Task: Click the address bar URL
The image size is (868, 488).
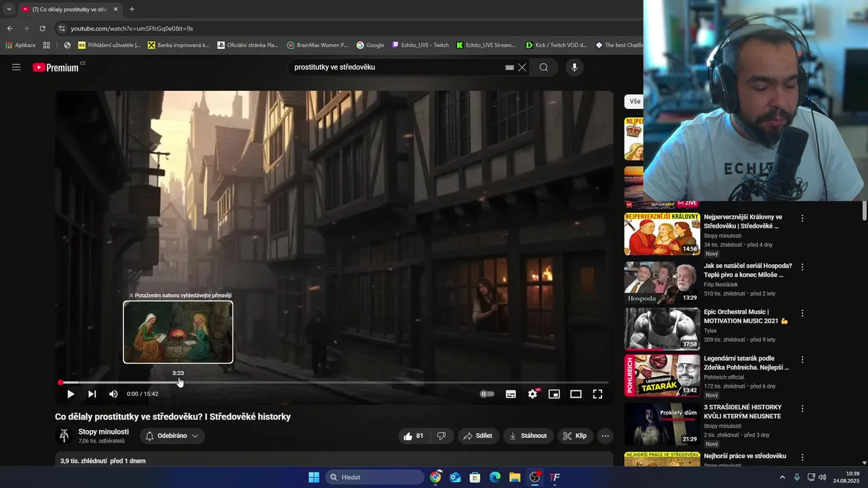Action: [132, 28]
